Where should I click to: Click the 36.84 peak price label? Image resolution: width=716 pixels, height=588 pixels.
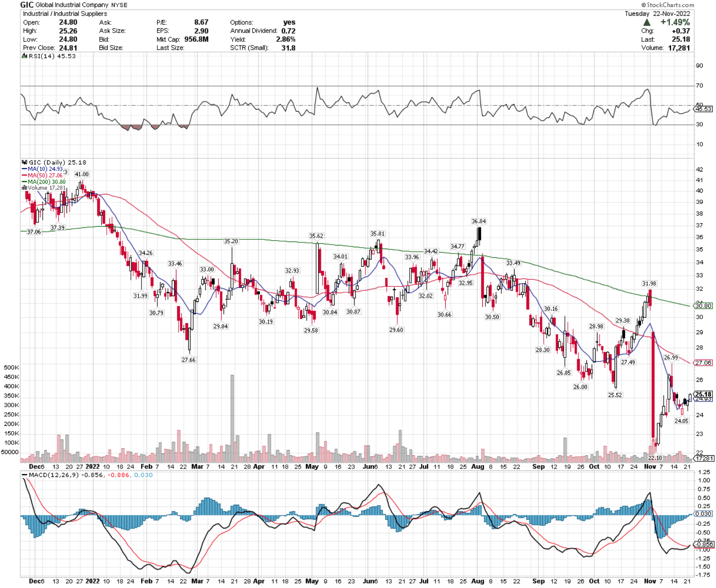click(x=478, y=221)
